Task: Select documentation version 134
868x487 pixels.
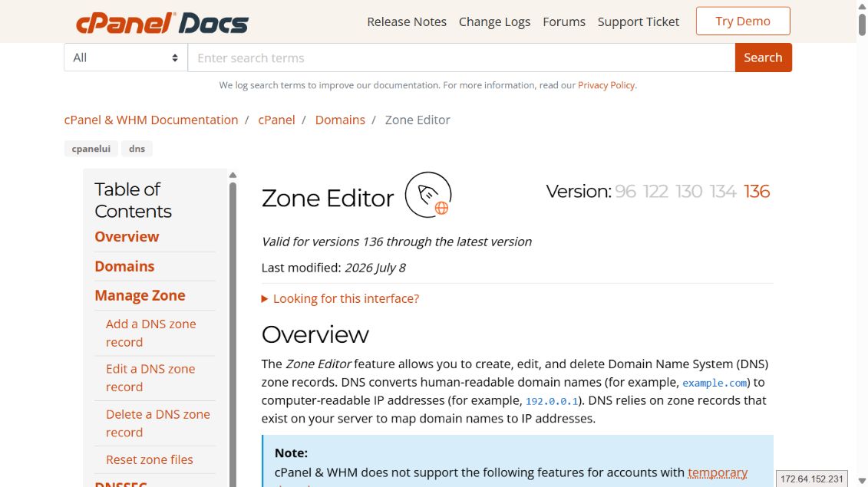Action: [723, 192]
